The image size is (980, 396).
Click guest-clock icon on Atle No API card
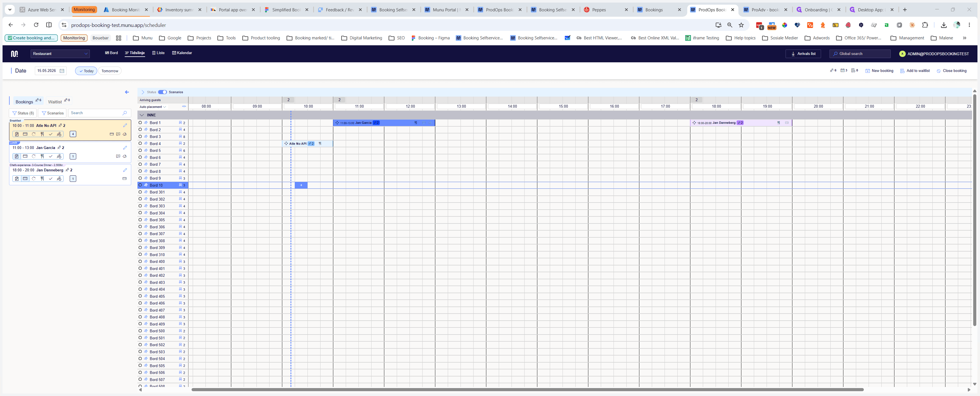pos(59,134)
